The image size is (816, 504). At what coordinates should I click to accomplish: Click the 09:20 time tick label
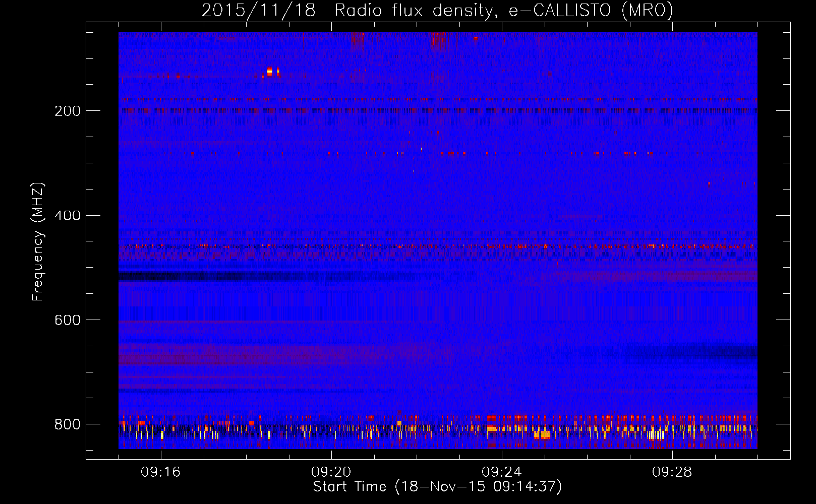[331, 472]
